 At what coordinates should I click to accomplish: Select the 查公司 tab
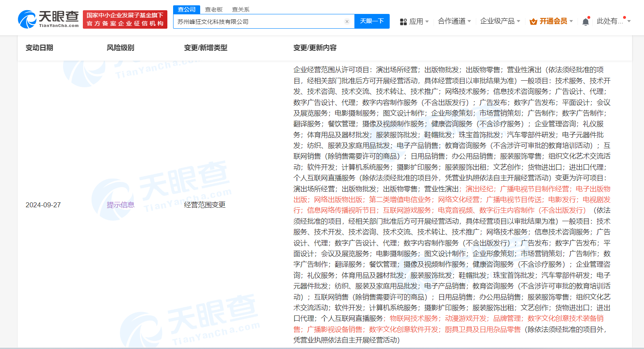(187, 9)
